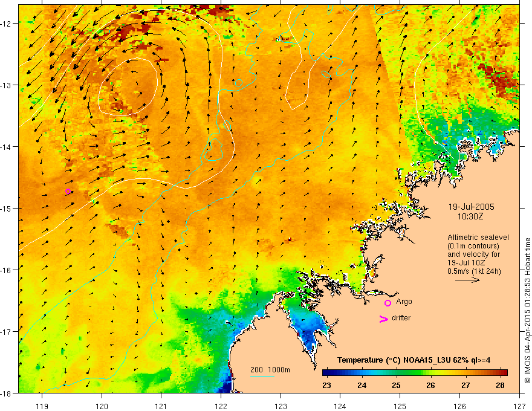Image resolution: width=532 pixels, height=411 pixels.
Task: Click the cyan isobath legend line
Action: pyautogui.click(x=262, y=376)
